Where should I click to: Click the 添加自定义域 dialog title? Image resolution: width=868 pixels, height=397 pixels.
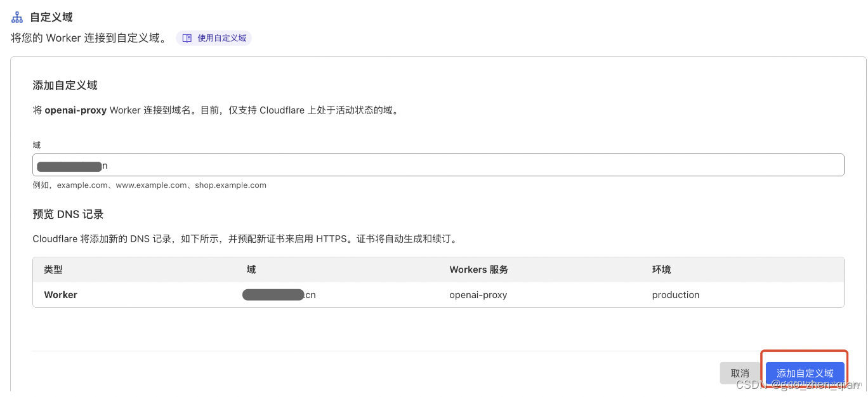pos(65,85)
